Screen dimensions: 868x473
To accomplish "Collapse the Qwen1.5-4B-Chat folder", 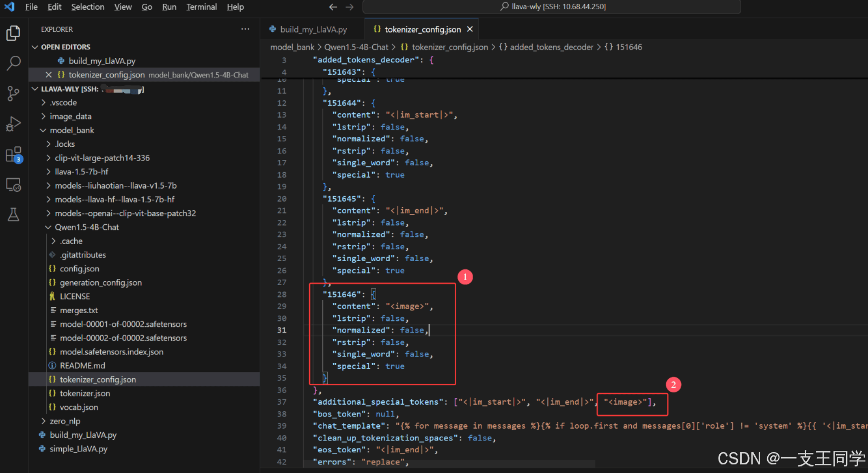I will pyautogui.click(x=86, y=227).
